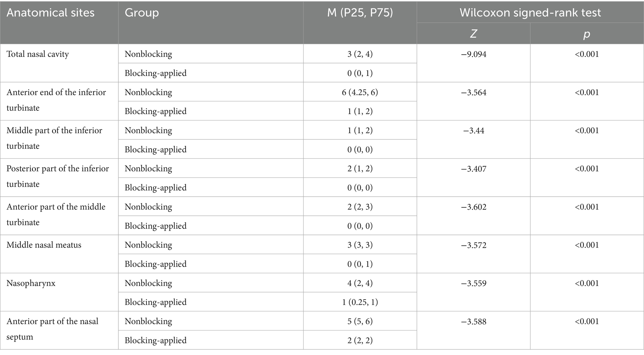Viewport: 644px width, 355px height.
Task: Select 'Anterior end of the inferior turbinate'
Action: pyautogui.click(x=56, y=100)
